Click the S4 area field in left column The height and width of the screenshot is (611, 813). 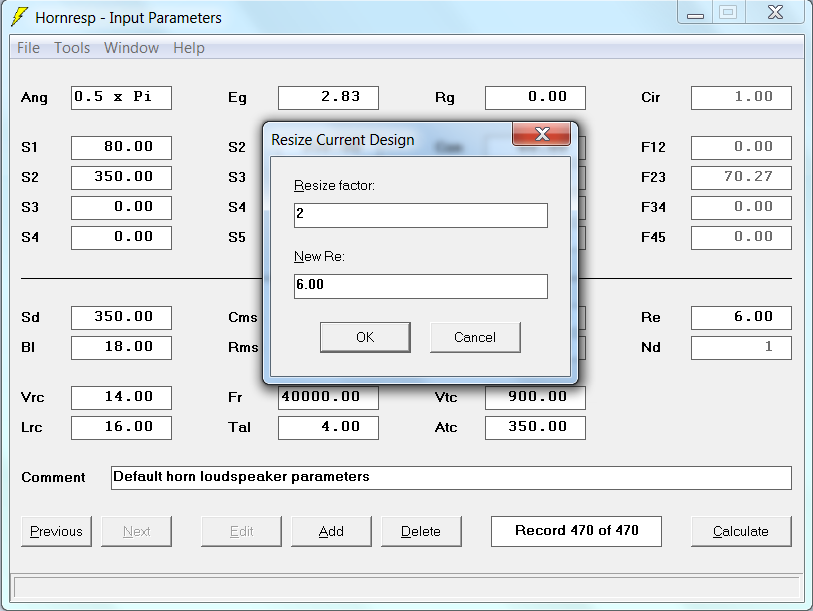point(121,238)
